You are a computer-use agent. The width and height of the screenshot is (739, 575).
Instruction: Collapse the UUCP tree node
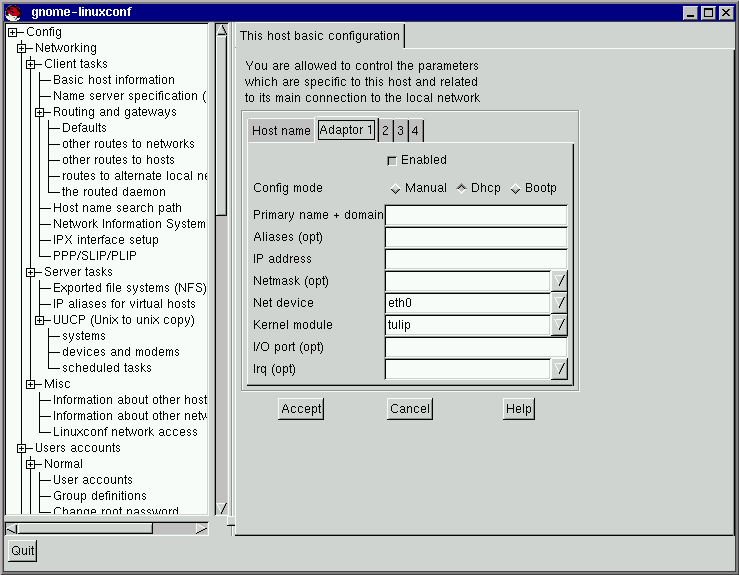point(40,320)
